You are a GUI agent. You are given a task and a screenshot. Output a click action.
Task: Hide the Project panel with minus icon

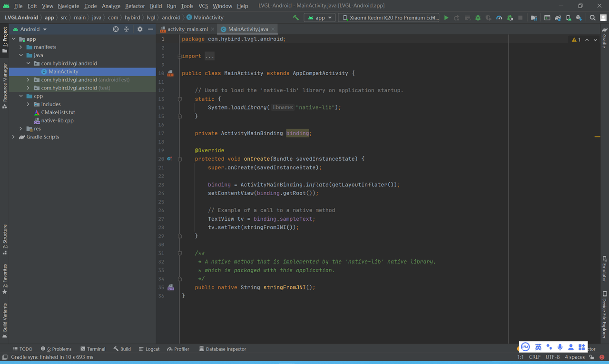pos(150,29)
